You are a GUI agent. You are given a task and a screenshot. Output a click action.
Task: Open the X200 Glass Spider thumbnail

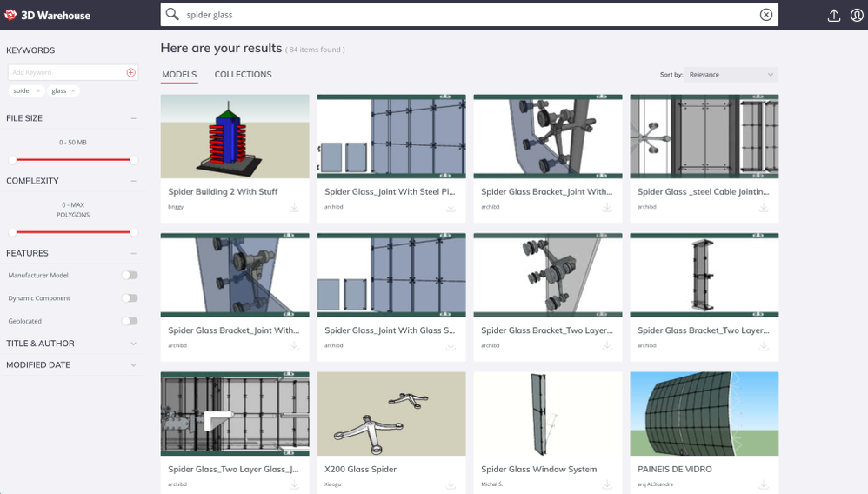(391, 414)
